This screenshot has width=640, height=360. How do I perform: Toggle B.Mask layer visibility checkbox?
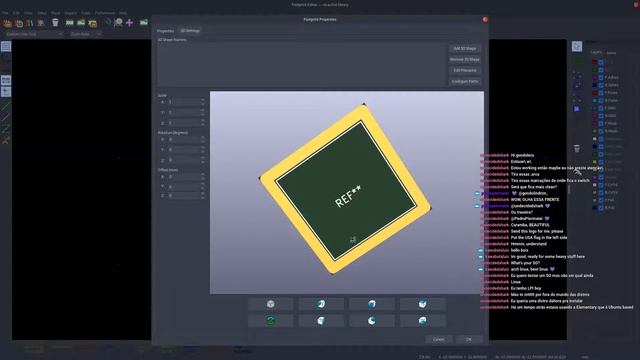coord(601,131)
